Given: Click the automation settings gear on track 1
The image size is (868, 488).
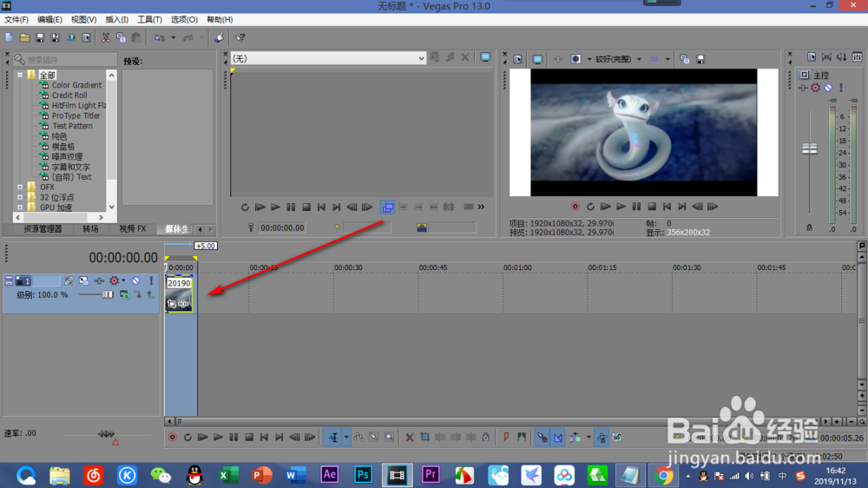Looking at the screenshot, I should (114, 280).
